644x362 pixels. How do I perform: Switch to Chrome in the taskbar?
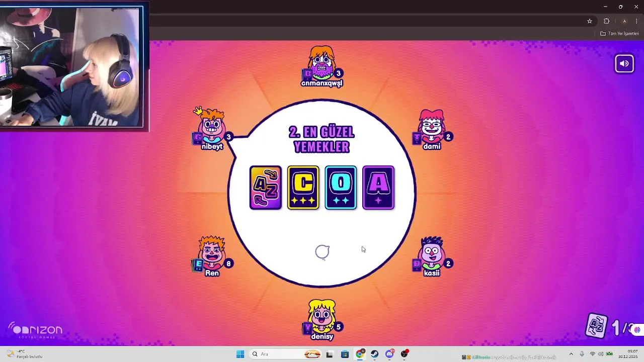point(360,354)
